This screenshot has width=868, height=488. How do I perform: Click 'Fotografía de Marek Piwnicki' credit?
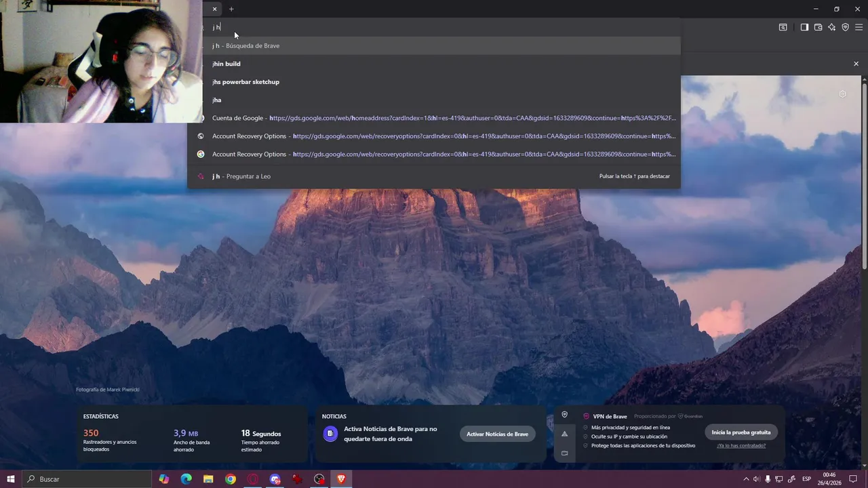108,390
